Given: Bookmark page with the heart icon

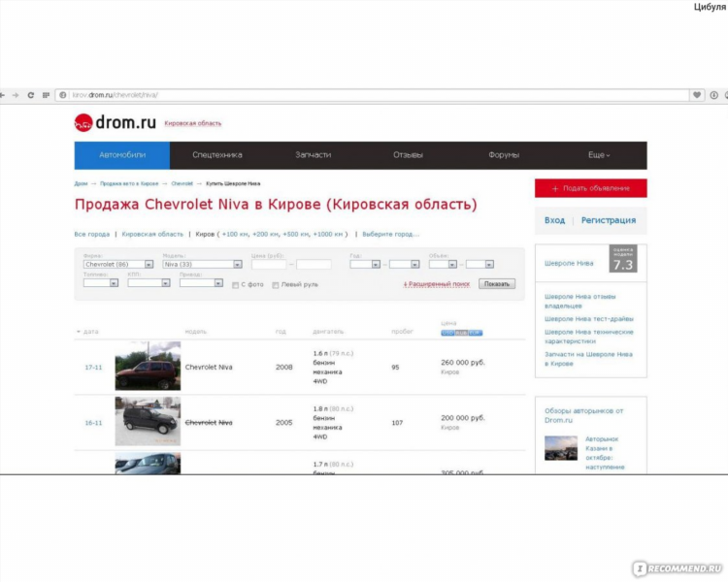Looking at the screenshot, I should (x=697, y=95).
